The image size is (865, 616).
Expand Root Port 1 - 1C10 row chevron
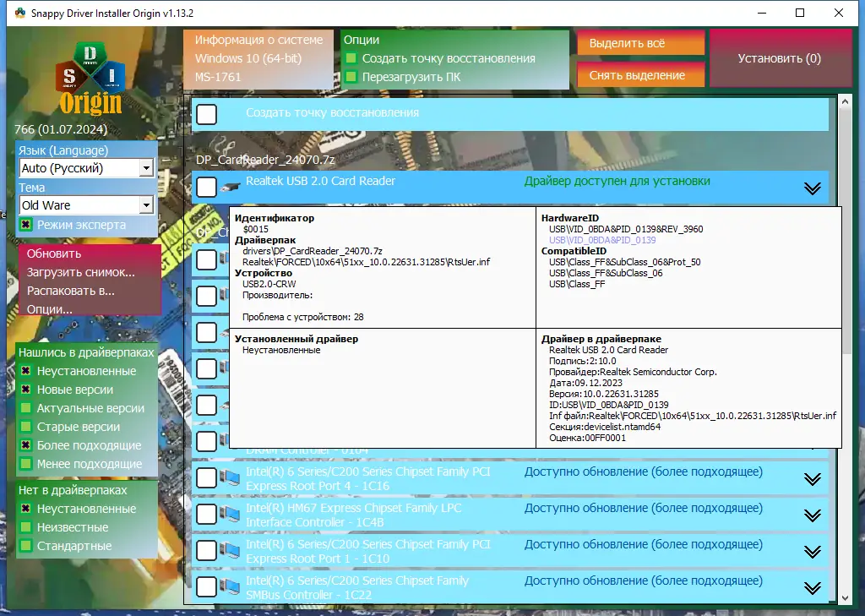tap(812, 552)
